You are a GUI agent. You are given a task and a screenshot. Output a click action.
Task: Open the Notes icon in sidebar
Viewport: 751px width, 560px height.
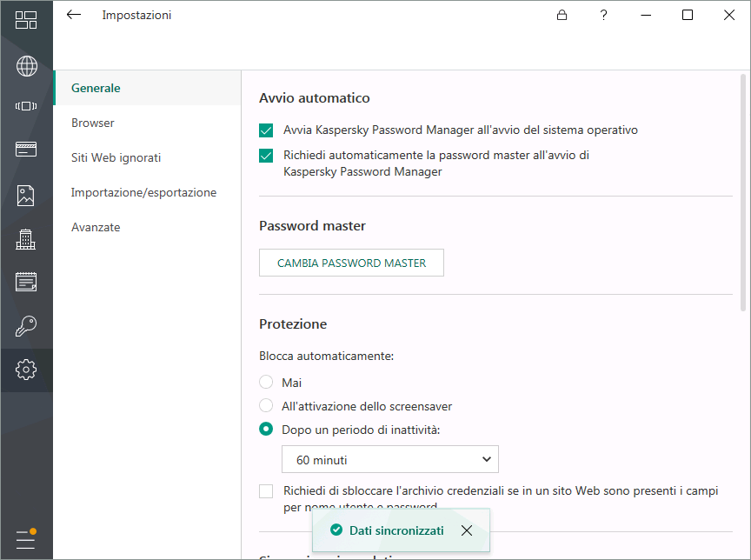pyautogui.click(x=26, y=282)
